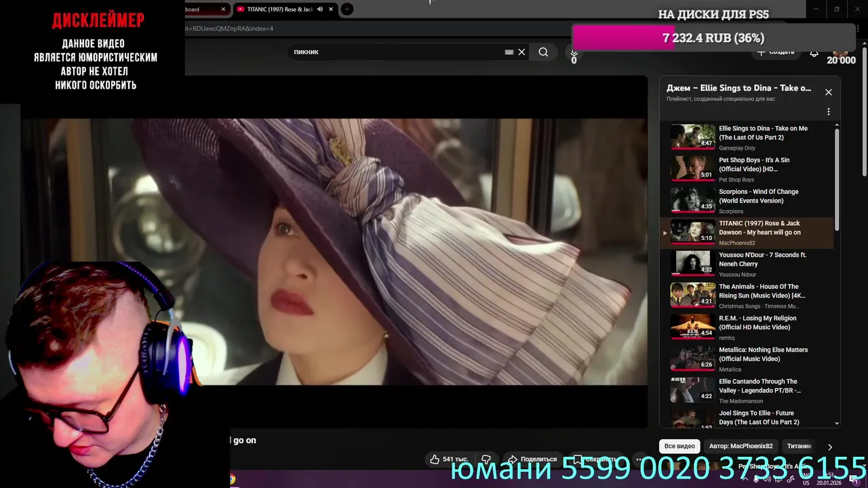Click the playlist header 'Джем – Ellie Sings to Dina'
868x488 pixels.
coord(738,88)
